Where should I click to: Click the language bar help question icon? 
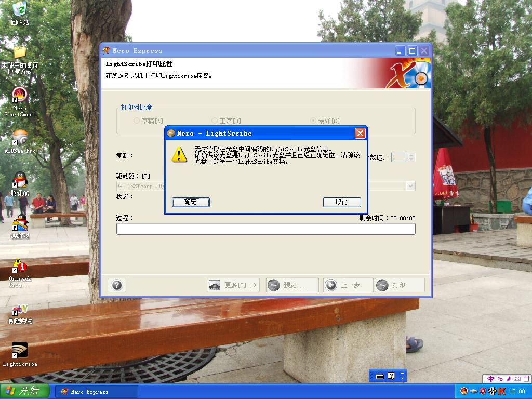pyautogui.click(x=391, y=376)
